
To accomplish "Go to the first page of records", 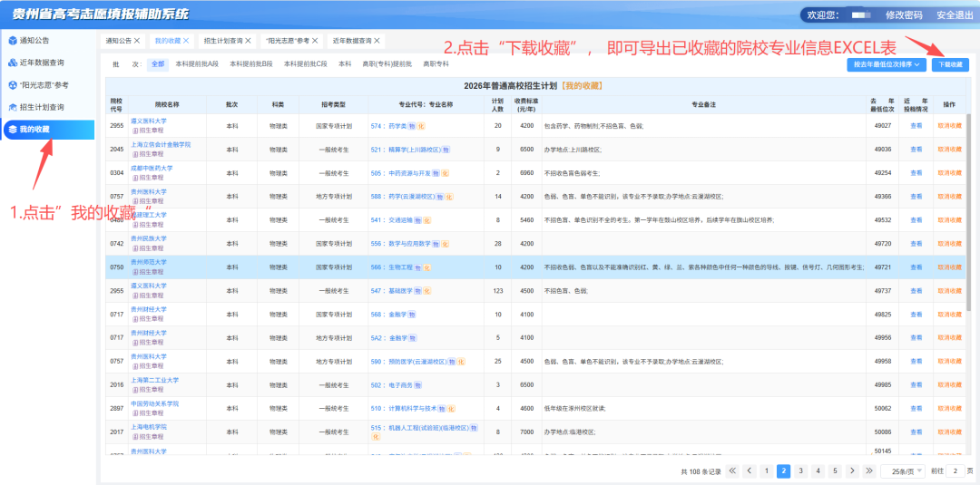I will point(732,470).
